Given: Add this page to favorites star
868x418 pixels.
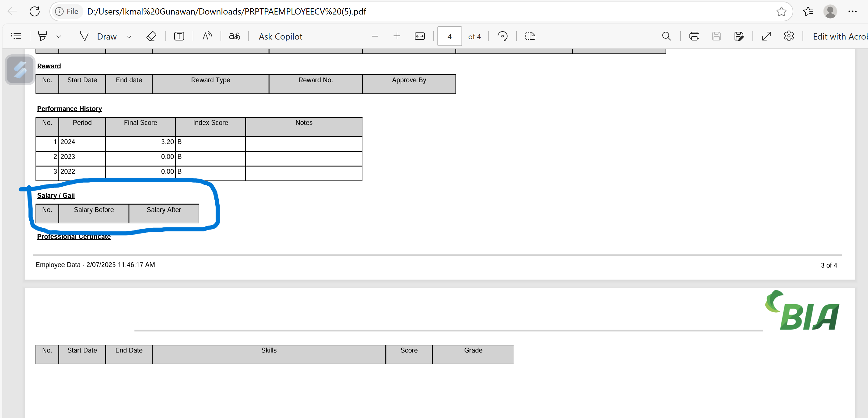Looking at the screenshot, I should pos(781,11).
